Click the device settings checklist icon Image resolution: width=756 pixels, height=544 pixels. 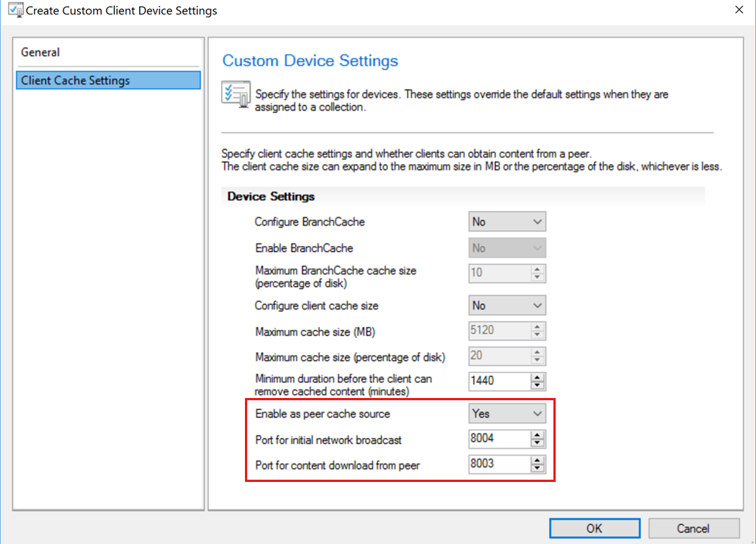click(236, 94)
